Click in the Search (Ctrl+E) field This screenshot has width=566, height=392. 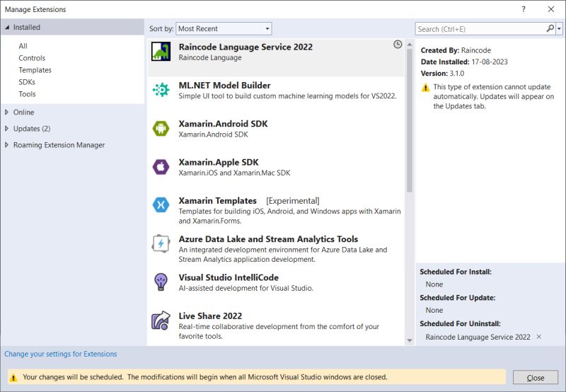pyautogui.click(x=482, y=28)
